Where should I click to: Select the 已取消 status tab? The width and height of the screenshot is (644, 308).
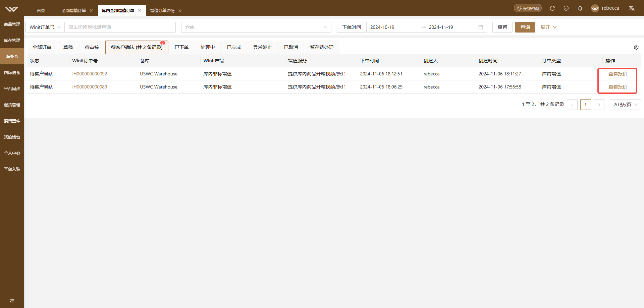pos(291,47)
